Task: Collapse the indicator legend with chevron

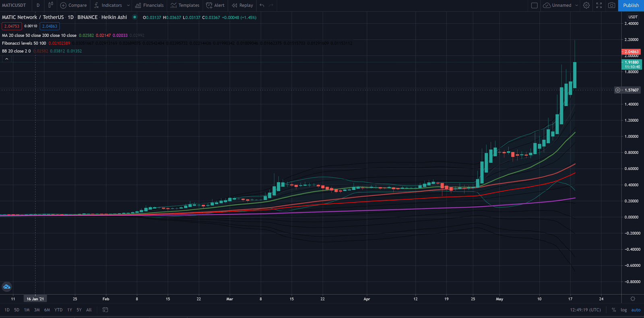Action: tap(6, 59)
